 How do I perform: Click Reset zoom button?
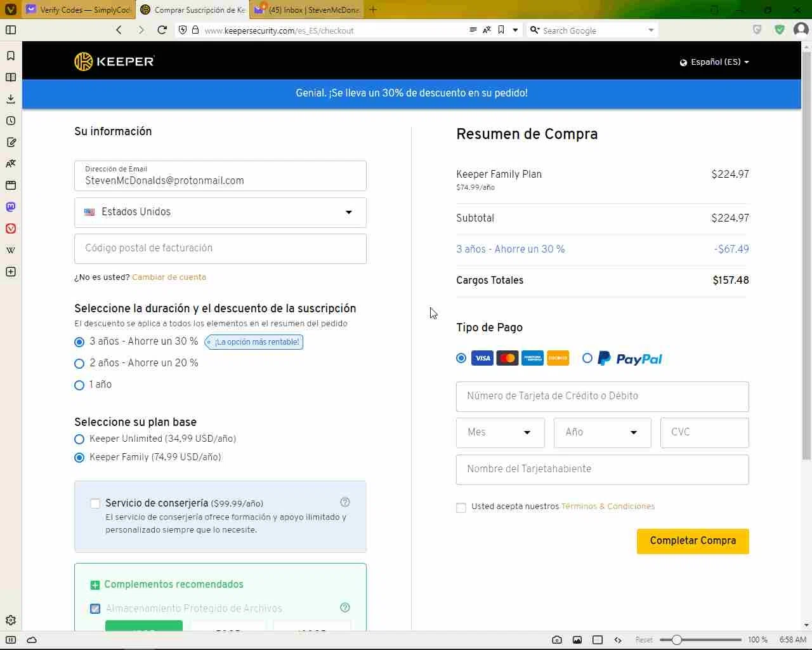pyautogui.click(x=644, y=640)
